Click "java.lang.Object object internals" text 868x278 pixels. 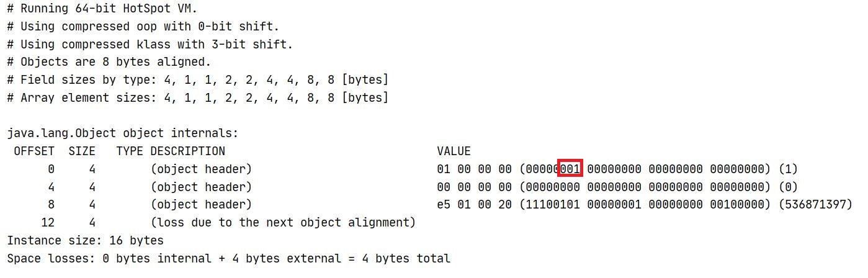click(123, 133)
